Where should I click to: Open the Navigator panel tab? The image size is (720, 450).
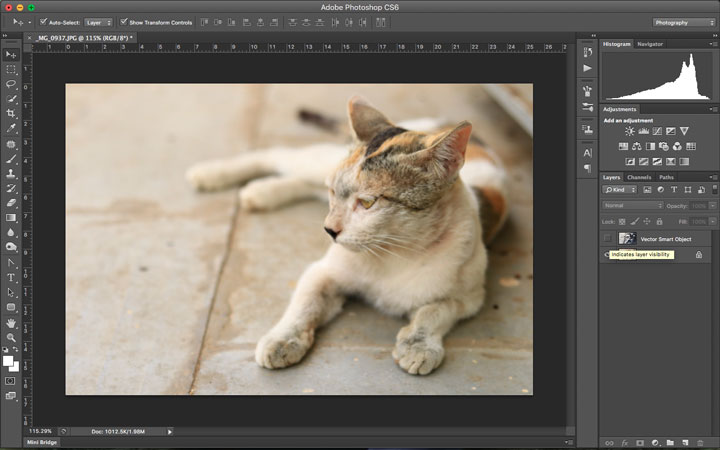(650, 44)
